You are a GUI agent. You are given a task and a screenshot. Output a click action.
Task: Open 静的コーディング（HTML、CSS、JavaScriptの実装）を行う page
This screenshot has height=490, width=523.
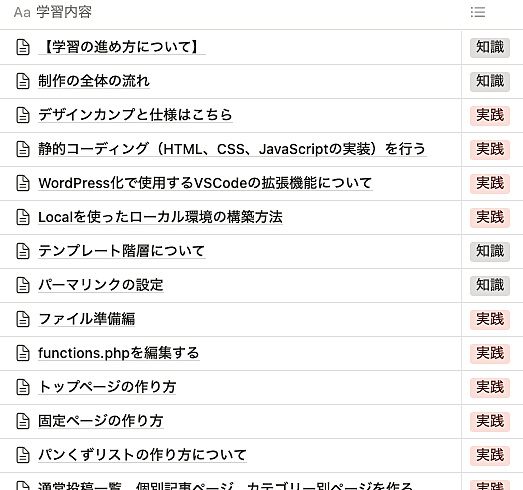[x=232, y=149]
